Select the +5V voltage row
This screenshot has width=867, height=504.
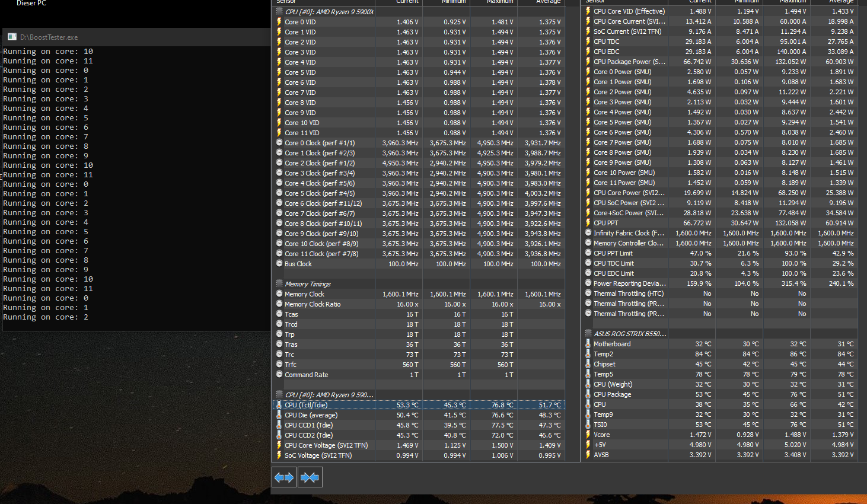pyautogui.click(x=720, y=445)
